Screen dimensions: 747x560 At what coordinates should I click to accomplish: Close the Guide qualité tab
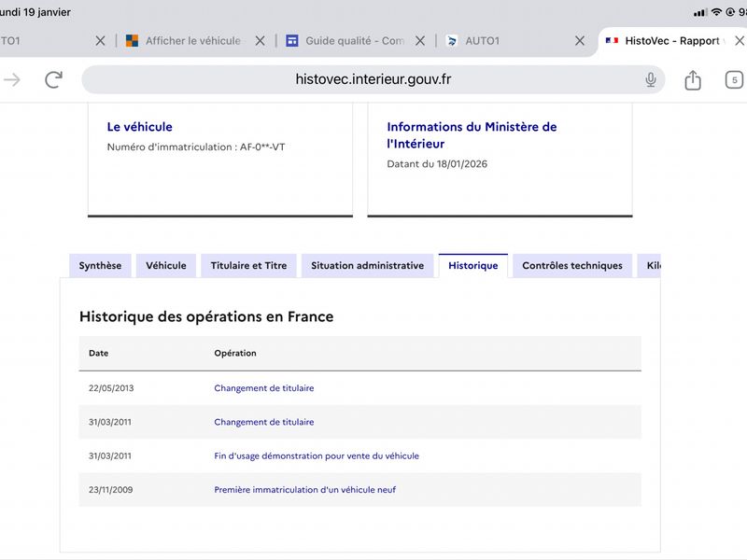click(x=420, y=41)
